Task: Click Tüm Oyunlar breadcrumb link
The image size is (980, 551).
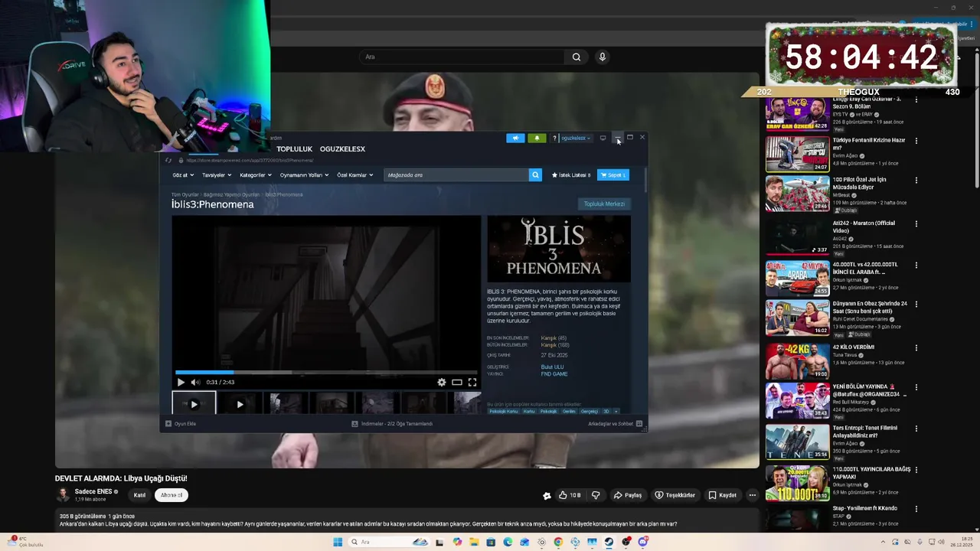Action: point(185,194)
